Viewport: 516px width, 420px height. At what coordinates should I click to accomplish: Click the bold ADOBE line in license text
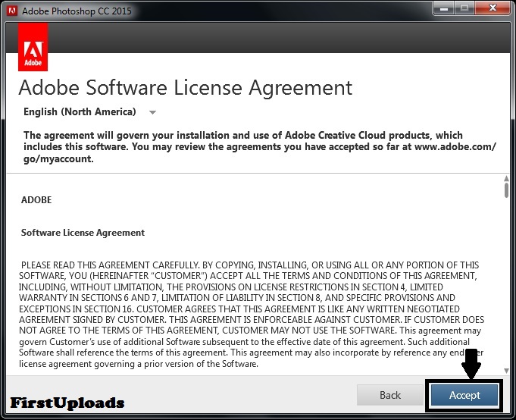point(36,200)
